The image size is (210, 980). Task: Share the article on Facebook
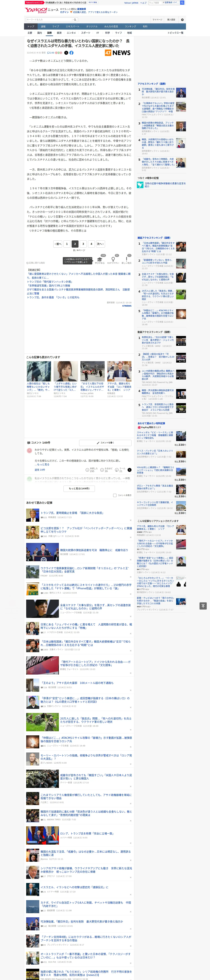71,53
